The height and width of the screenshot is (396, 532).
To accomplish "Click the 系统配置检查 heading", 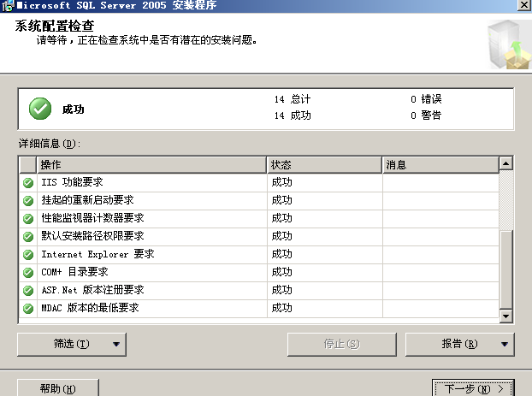I will pos(55,27).
